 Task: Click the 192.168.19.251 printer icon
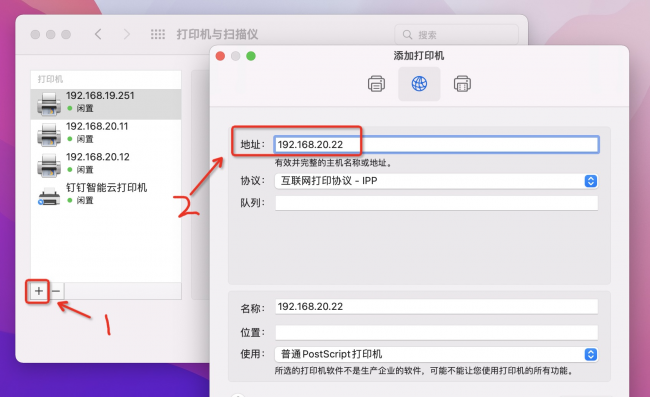point(49,104)
